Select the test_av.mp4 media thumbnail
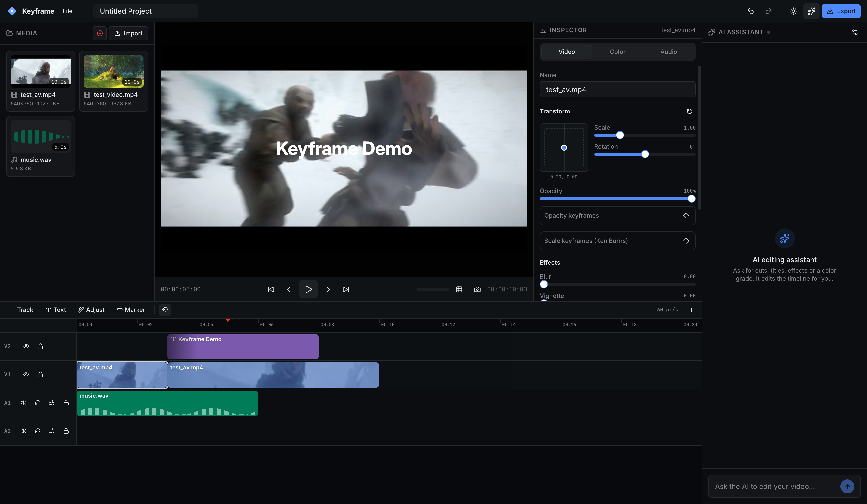Screen dimensions: 867x504 tap(40, 71)
